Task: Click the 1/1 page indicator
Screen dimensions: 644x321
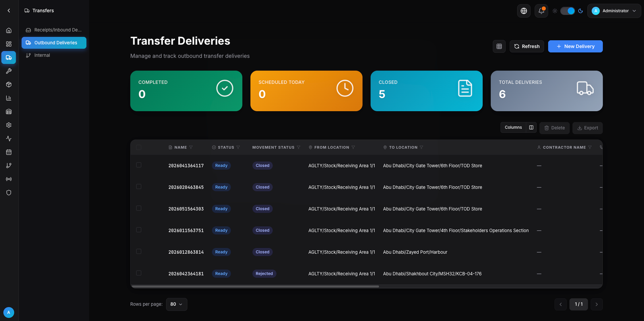Action: [x=579, y=304]
